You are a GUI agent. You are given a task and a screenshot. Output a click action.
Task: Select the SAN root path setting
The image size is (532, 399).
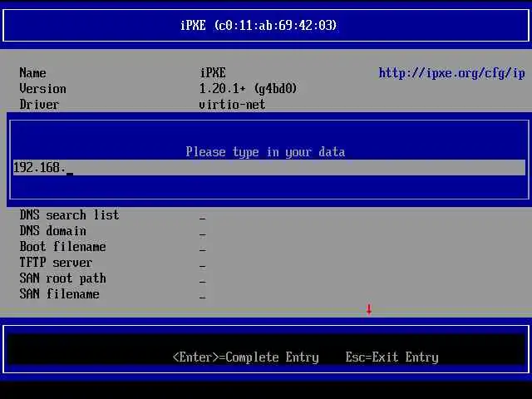pos(63,278)
